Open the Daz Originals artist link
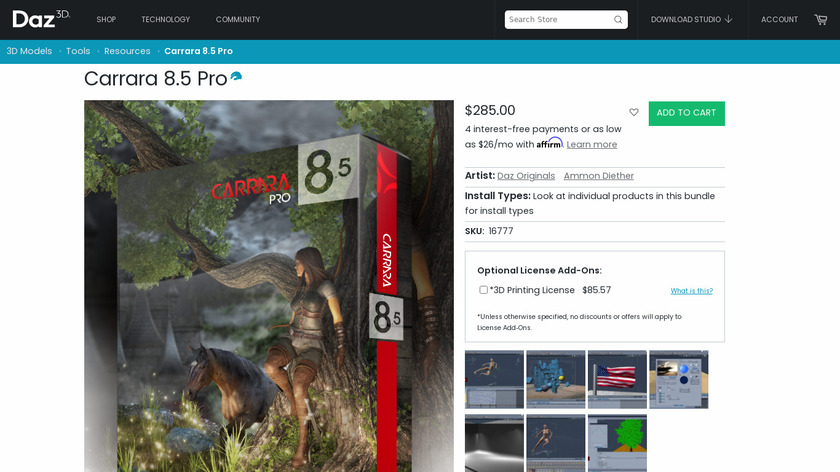 pyautogui.click(x=526, y=176)
